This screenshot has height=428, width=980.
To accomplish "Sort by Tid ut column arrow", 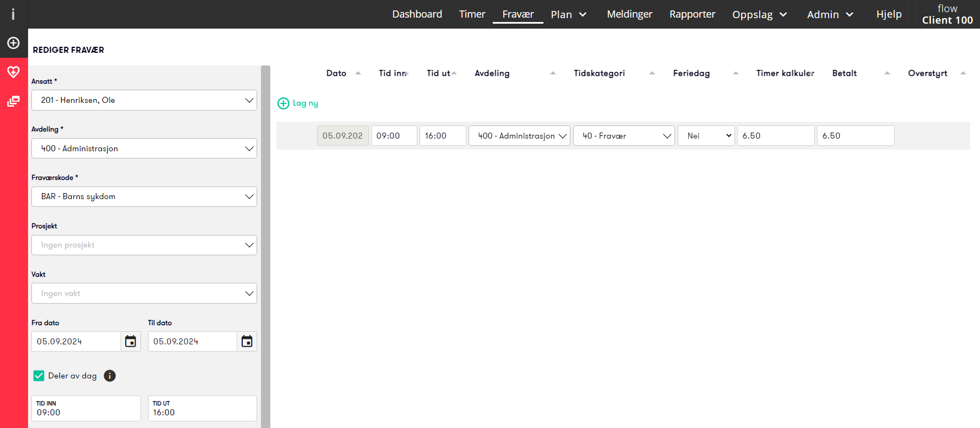I will pos(454,73).
